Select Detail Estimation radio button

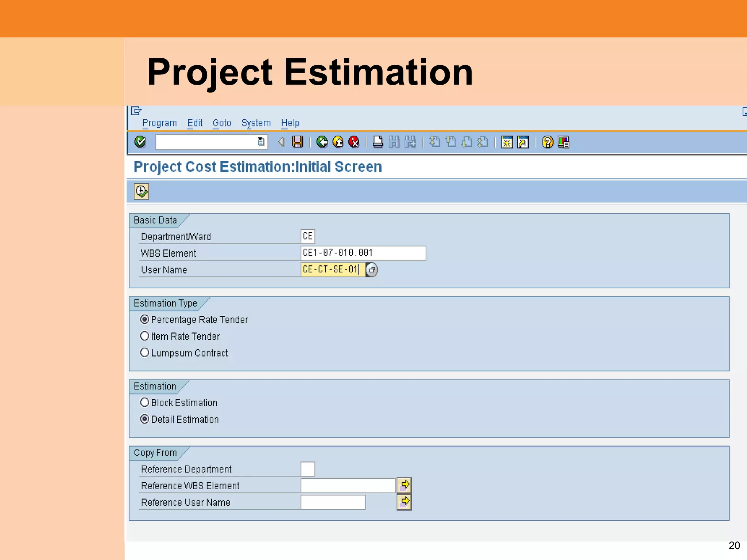coord(144,419)
